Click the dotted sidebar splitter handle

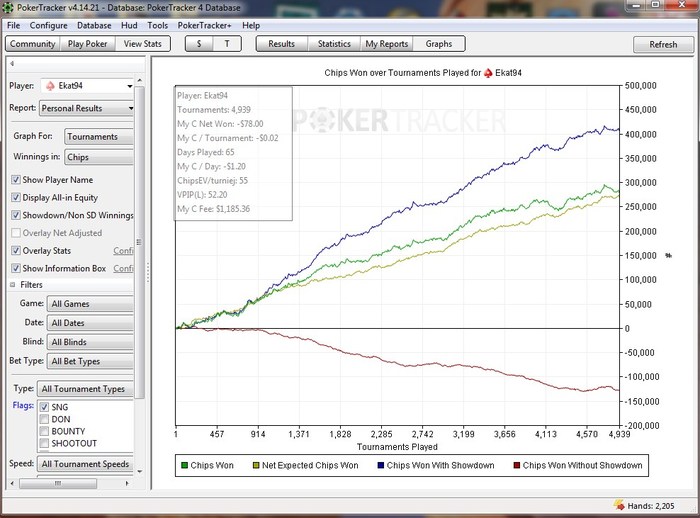coord(148,272)
